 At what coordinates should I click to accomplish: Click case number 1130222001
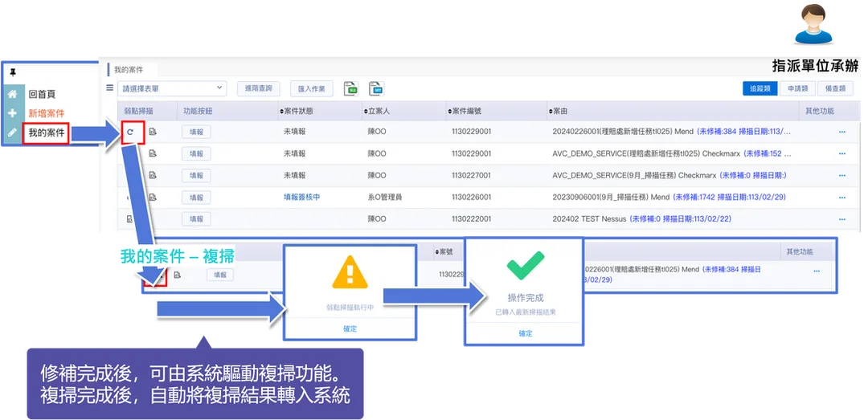point(471,219)
